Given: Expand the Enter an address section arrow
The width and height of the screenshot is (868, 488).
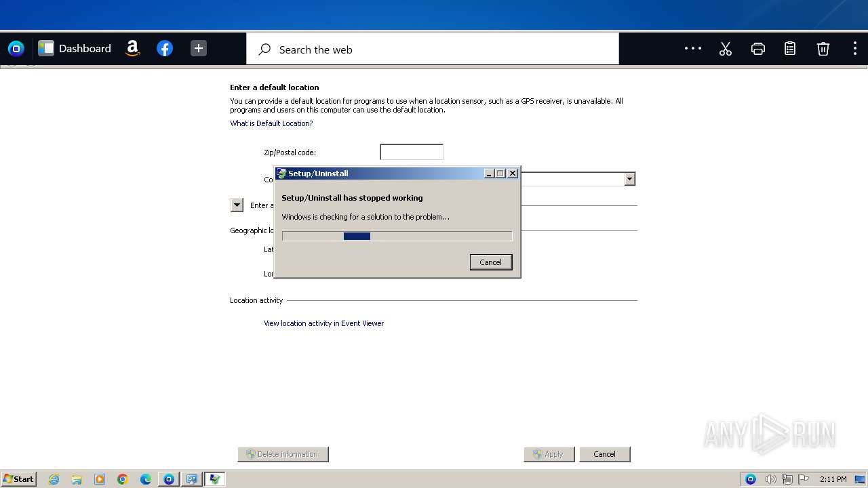Looking at the screenshot, I should (237, 205).
